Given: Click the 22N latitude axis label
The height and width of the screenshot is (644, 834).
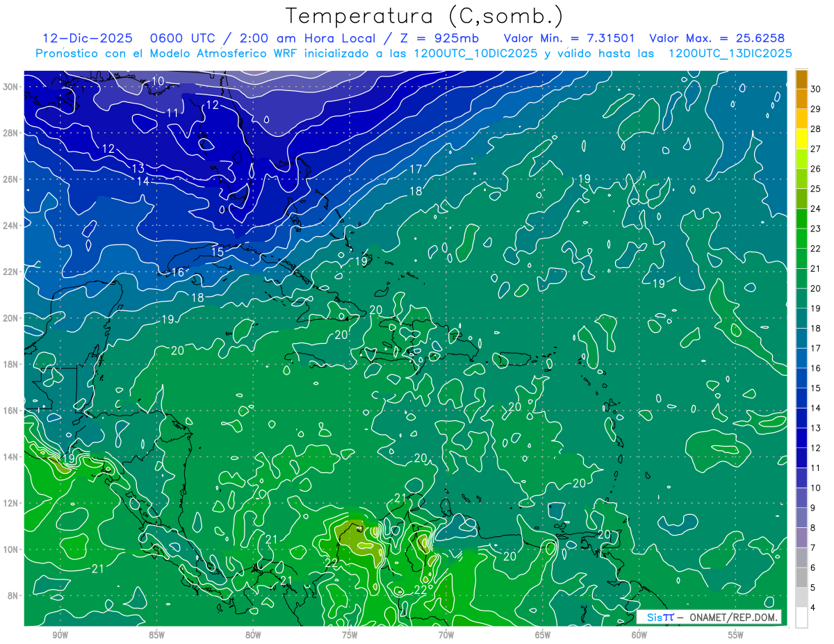Looking at the screenshot, I should click(11, 272).
